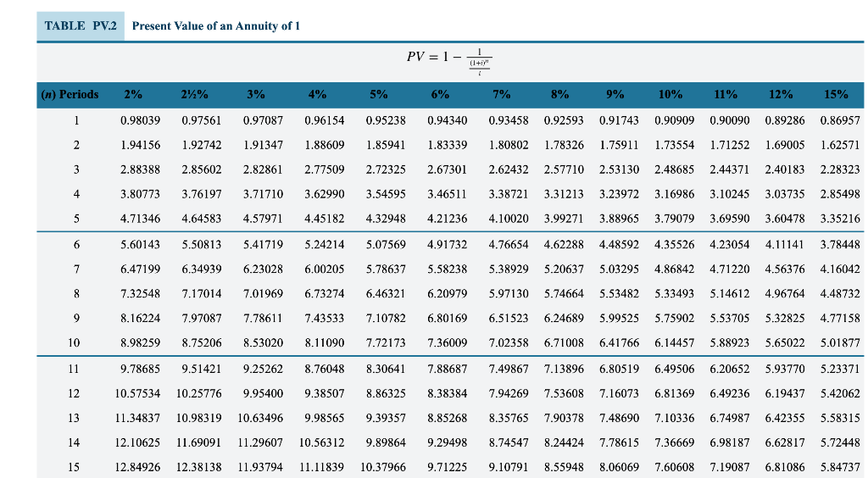Click the value 3.03735

click(x=785, y=194)
